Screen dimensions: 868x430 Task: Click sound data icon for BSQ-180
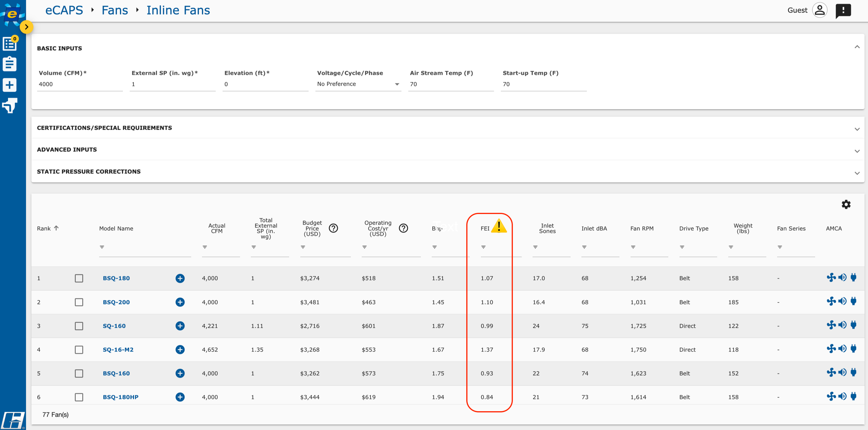click(842, 278)
